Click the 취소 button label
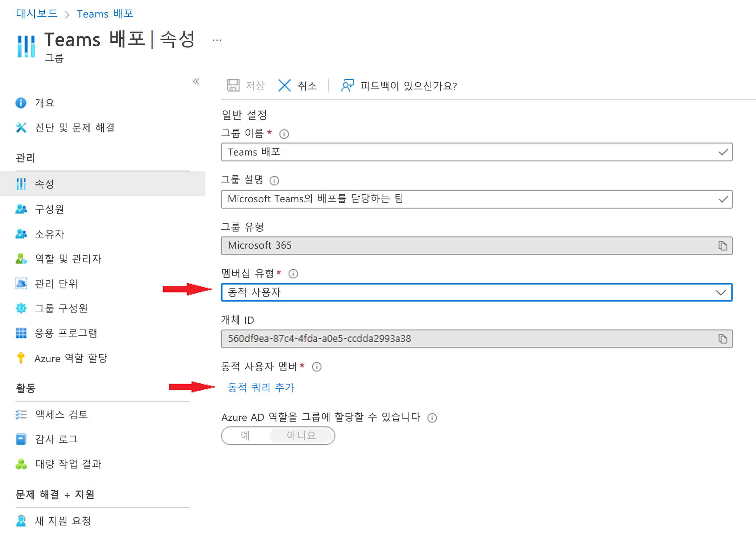Viewport: 756px width, 538px height. coord(307,86)
